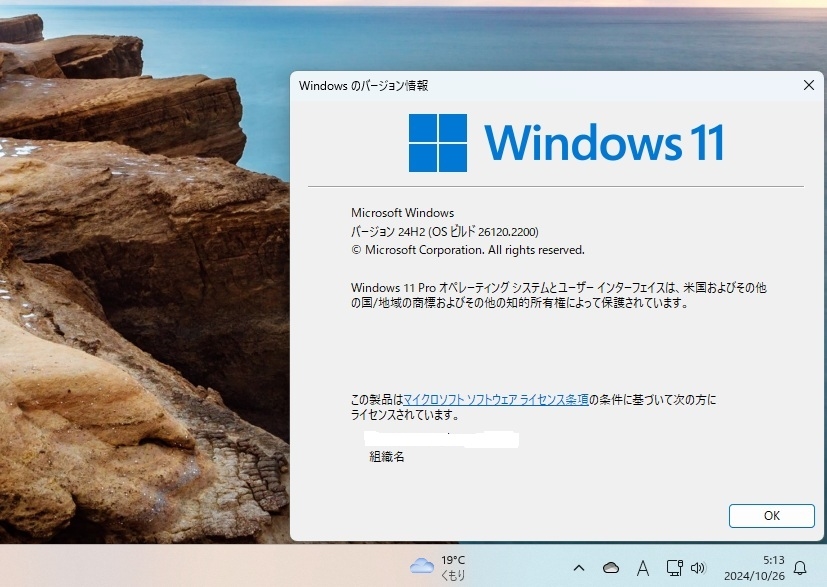Open the weather widget showing 19°C くもり
The height and width of the screenshot is (587, 827).
[x=438, y=567]
